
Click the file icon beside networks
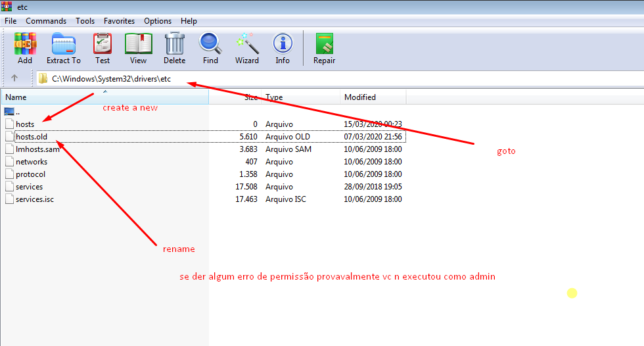coord(9,162)
